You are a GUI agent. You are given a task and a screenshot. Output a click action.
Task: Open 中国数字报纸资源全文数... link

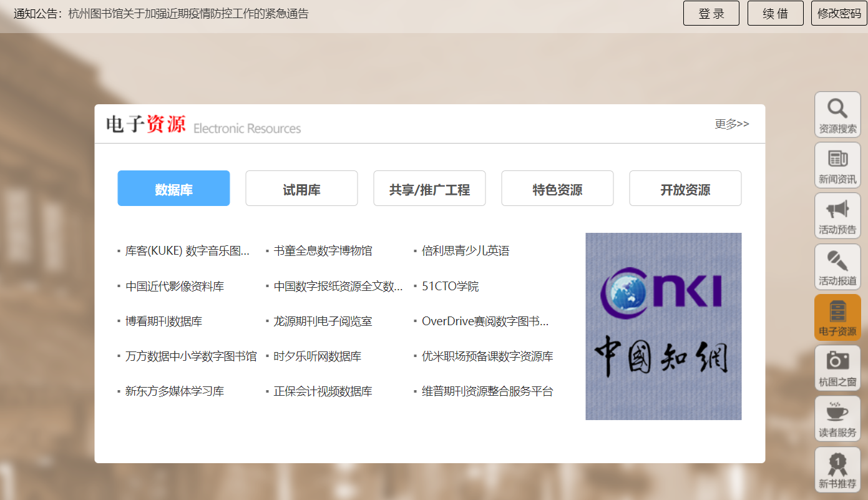coord(338,287)
